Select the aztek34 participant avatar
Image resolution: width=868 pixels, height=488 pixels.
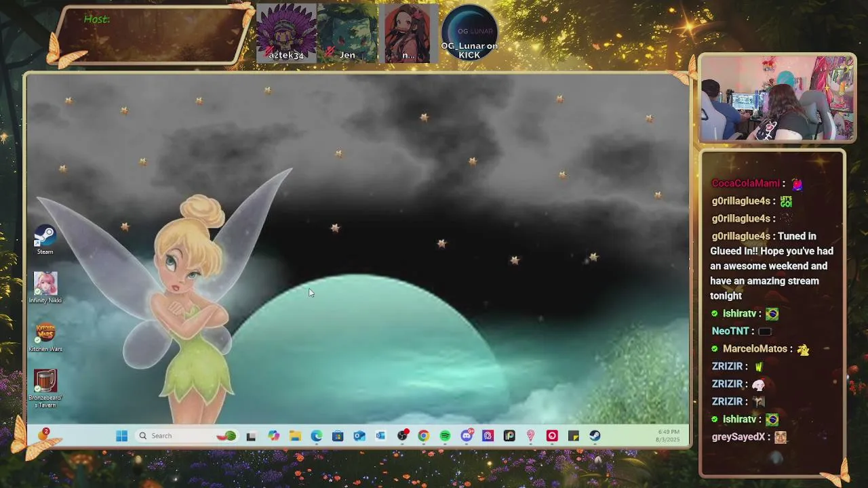pyautogui.click(x=286, y=33)
